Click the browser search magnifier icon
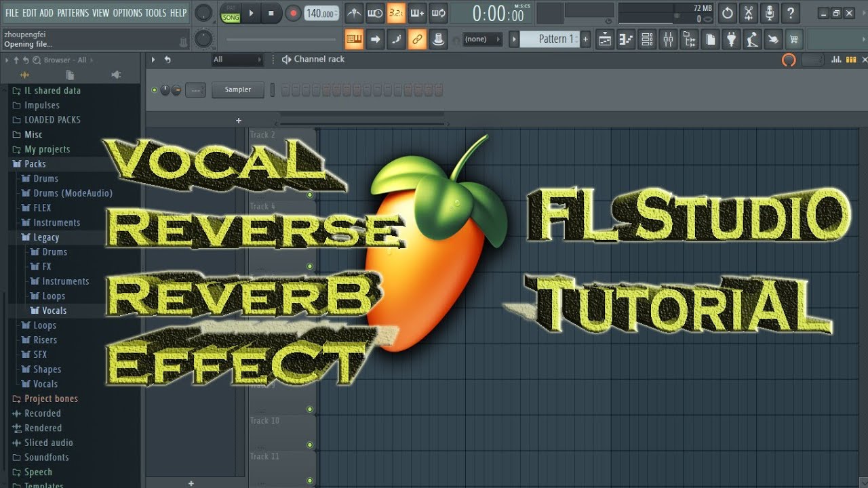868x488 pixels. click(x=37, y=60)
